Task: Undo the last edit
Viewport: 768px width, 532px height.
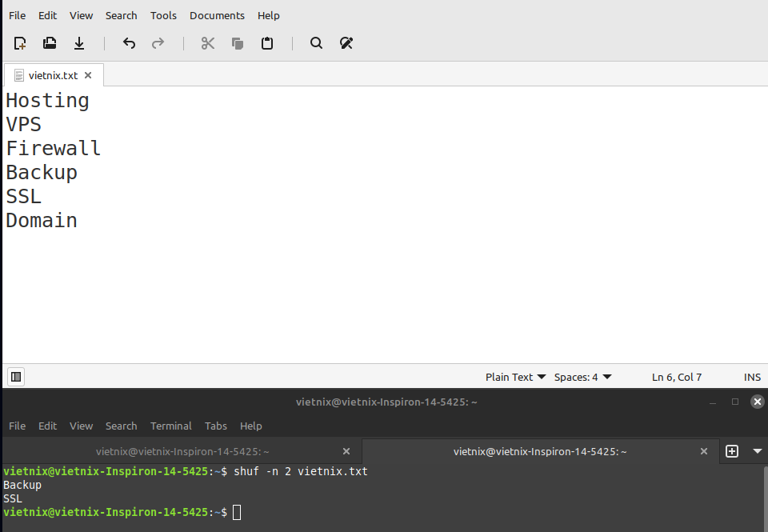Action: (129, 43)
